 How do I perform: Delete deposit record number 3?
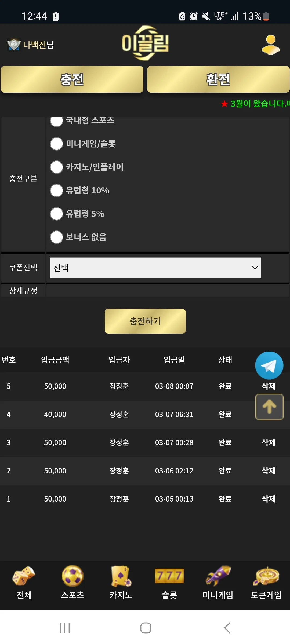[x=269, y=442]
